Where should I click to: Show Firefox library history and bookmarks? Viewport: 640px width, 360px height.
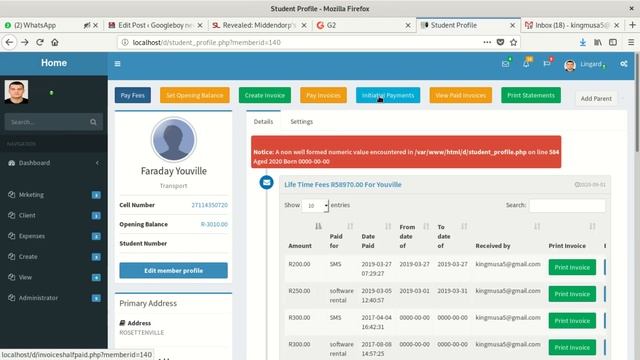click(598, 42)
